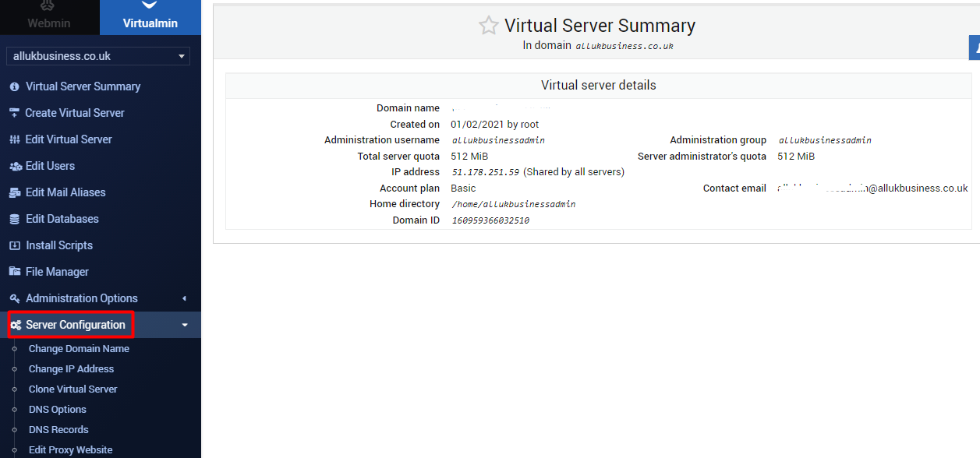Screen dimensions: 980x458
Task: Open Edit Mail Aliases
Action: (x=65, y=192)
